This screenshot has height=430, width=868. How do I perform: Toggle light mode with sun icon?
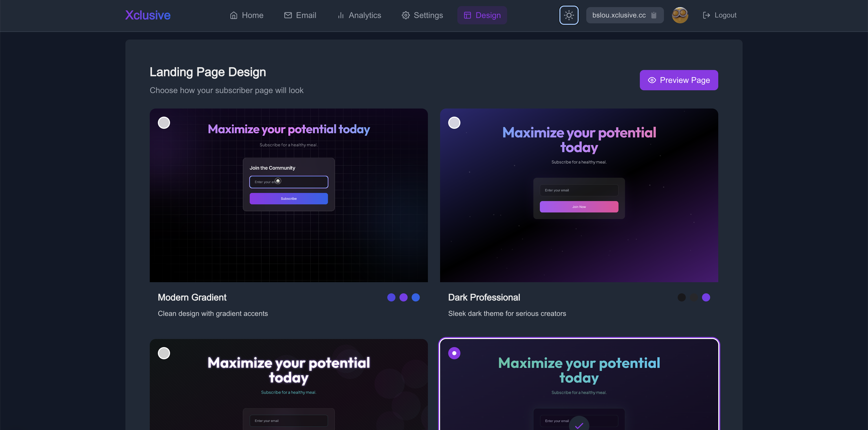569,15
